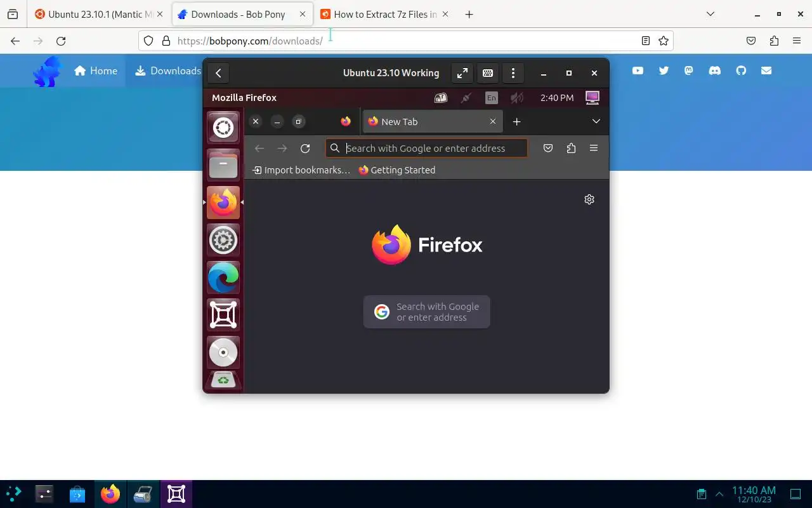Open a new tab in VM Firefox
812x508 pixels.
coord(516,121)
